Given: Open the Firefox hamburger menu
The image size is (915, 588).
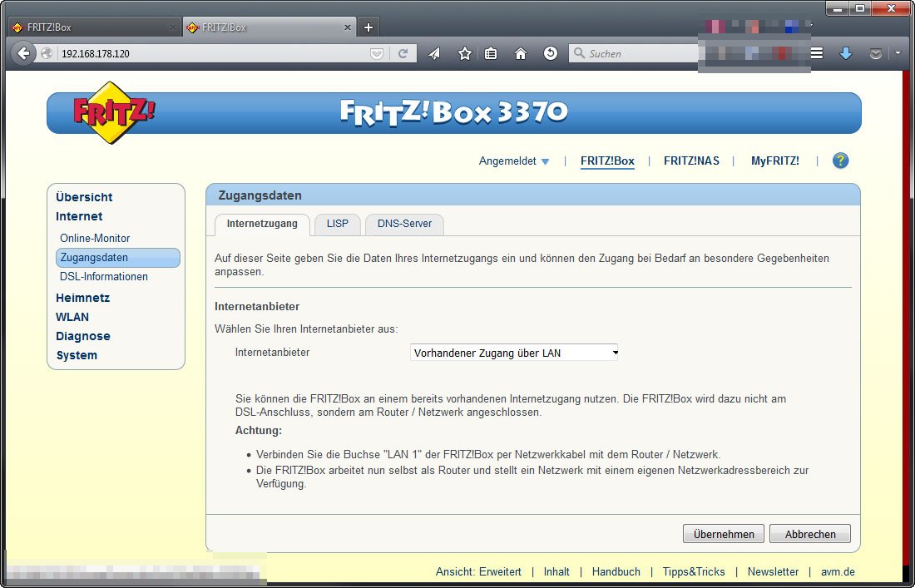Looking at the screenshot, I should 816,52.
